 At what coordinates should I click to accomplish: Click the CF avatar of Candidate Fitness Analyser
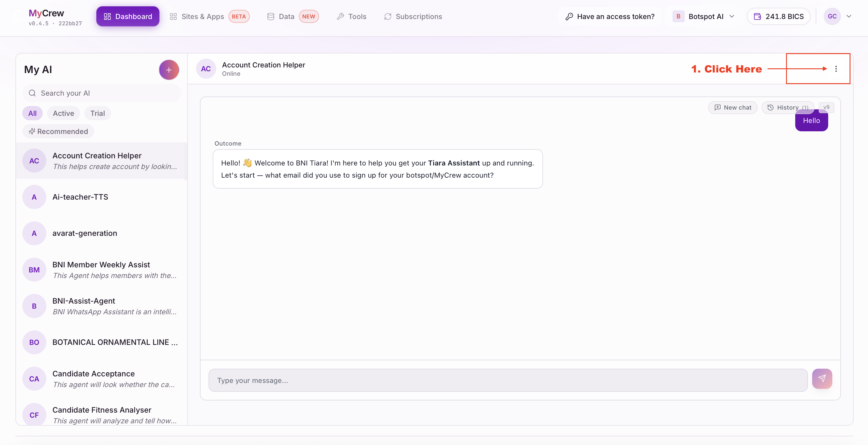pyautogui.click(x=34, y=415)
